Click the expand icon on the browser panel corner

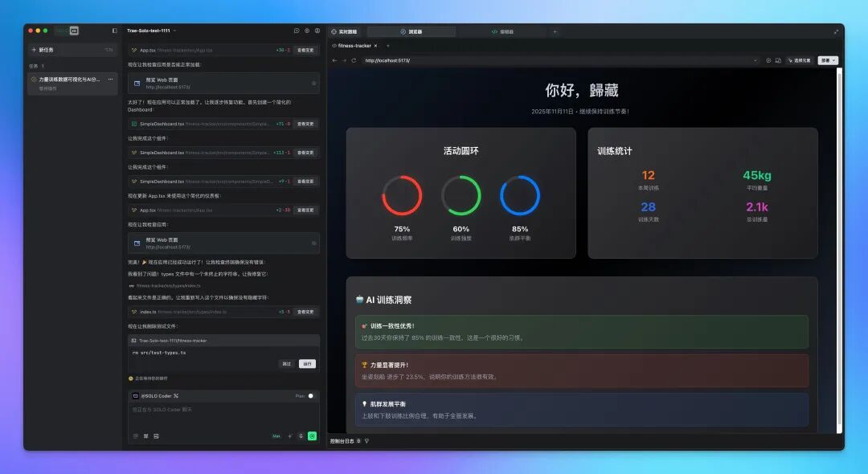(837, 31)
